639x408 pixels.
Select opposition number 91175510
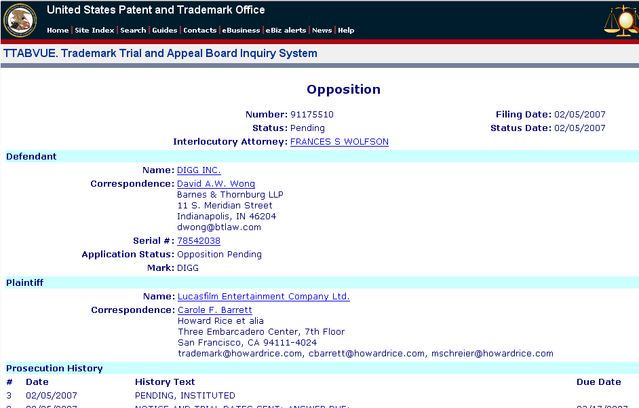coord(312,115)
